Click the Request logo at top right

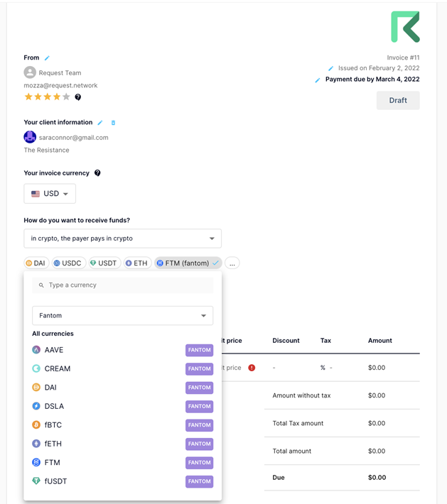point(405,27)
